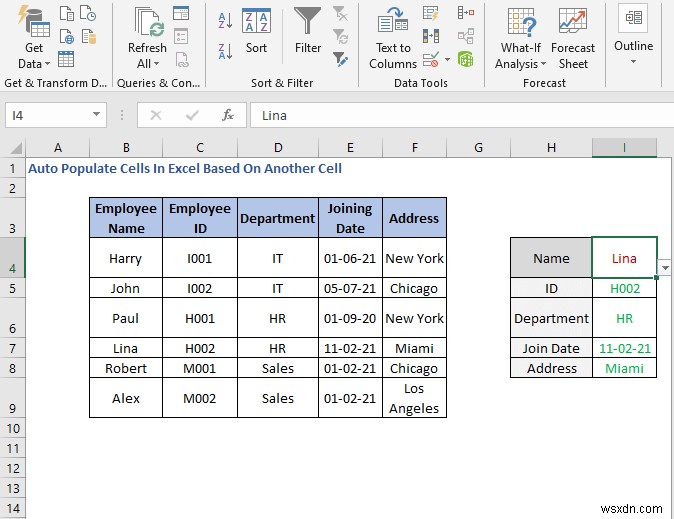Click the green 'Miami' result cell
Screen dimensions: 674x519
[624, 368]
